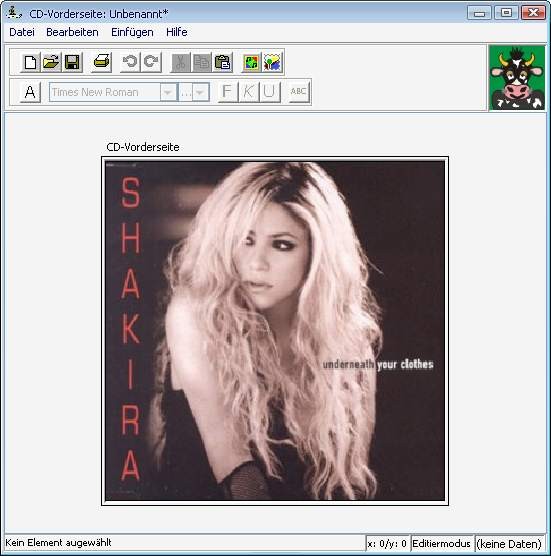Expand the Times New Roman font dropdown
The height and width of the screenshot is (556, 551).
[168, 93]
